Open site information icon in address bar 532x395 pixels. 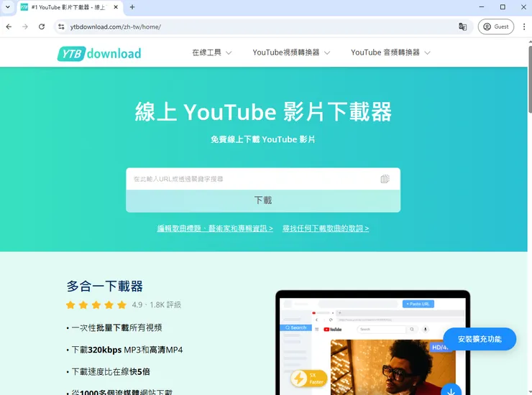coord(61,27)
